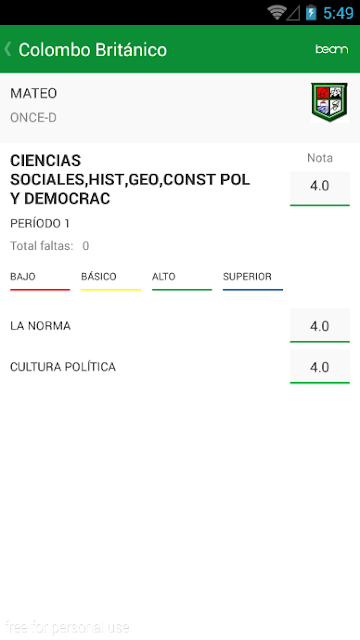Tap the CIENCIAS SOCIALES subject title
The width and height of the screenshot is (360, 640).
pos(130,180)
